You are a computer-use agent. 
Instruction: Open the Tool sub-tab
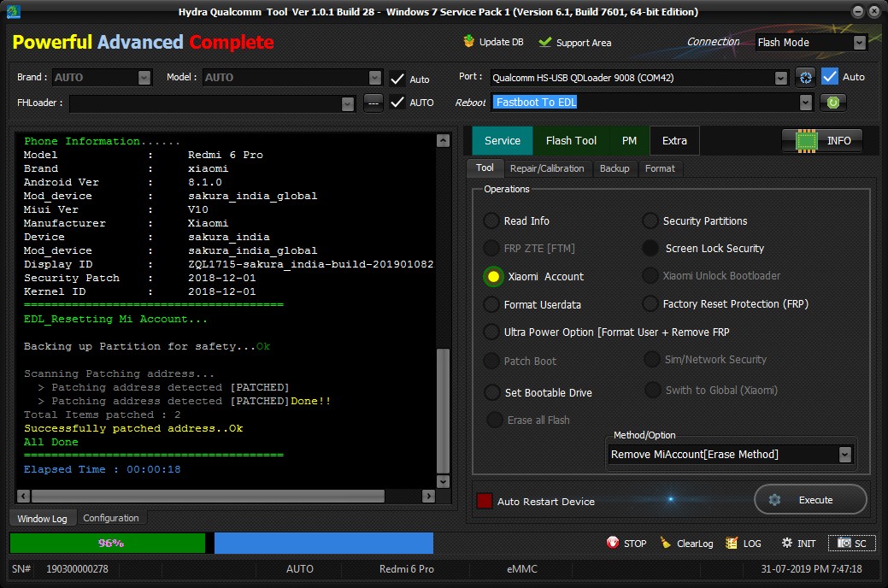click(x=485, y=168)
